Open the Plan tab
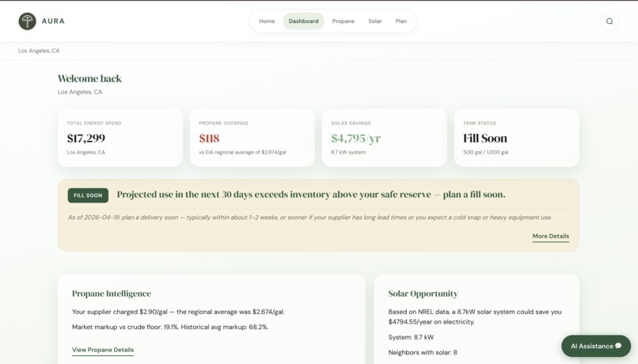Image resolution: width=638 pixels, height=364 pixels. pyautogui.click(x=401, y=21)
